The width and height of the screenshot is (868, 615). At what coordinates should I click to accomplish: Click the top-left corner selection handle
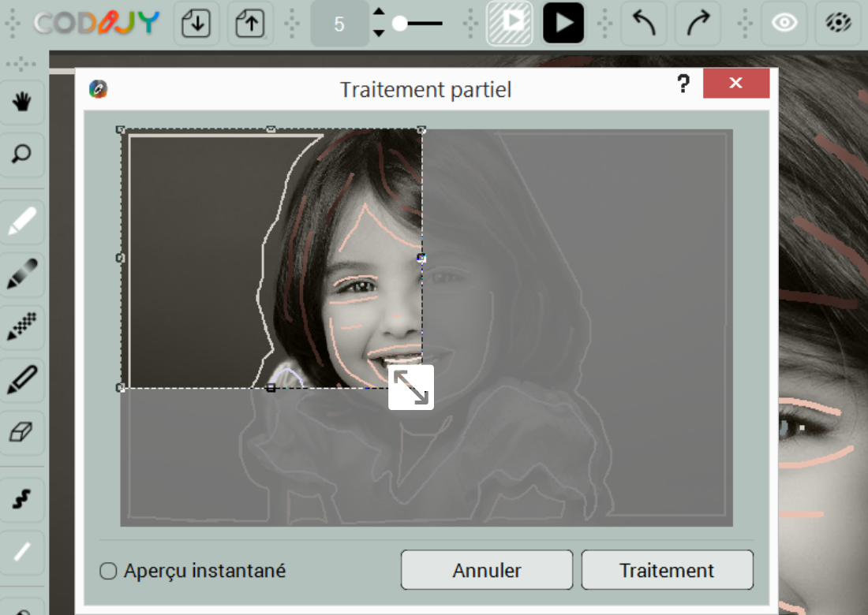click(120, 129)
